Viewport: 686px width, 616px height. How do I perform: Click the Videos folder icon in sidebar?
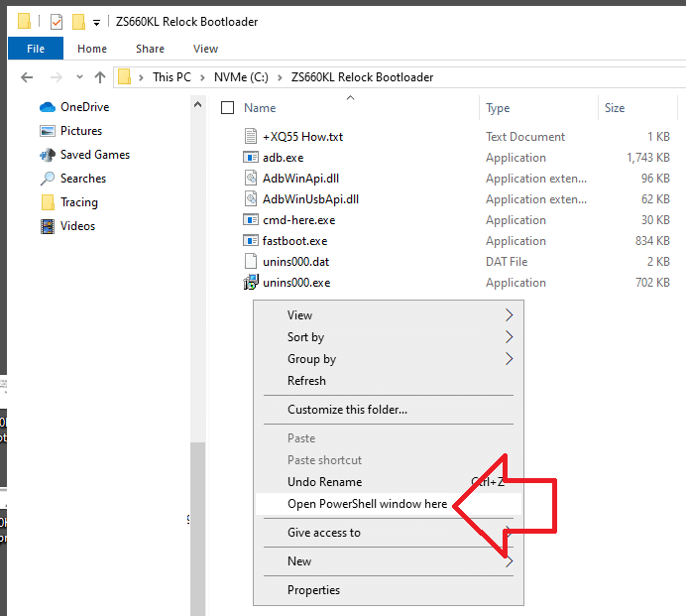click(48, 226)
